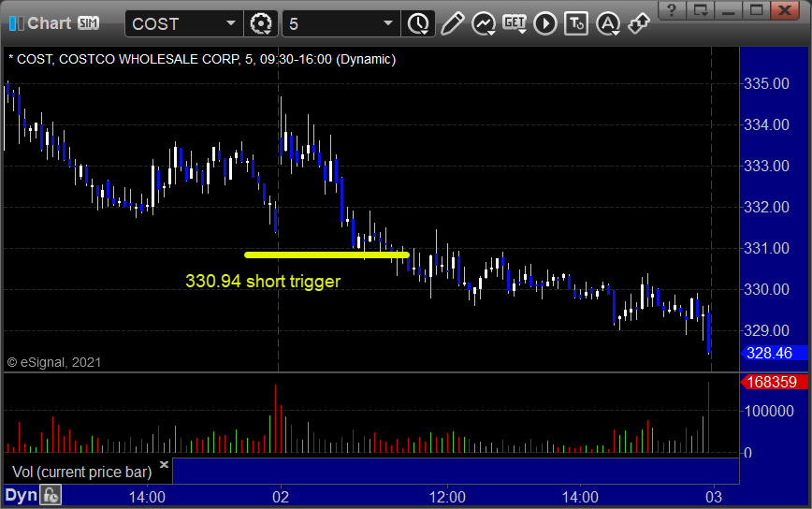Click the 330.00 price axis label

pos(766,289)
